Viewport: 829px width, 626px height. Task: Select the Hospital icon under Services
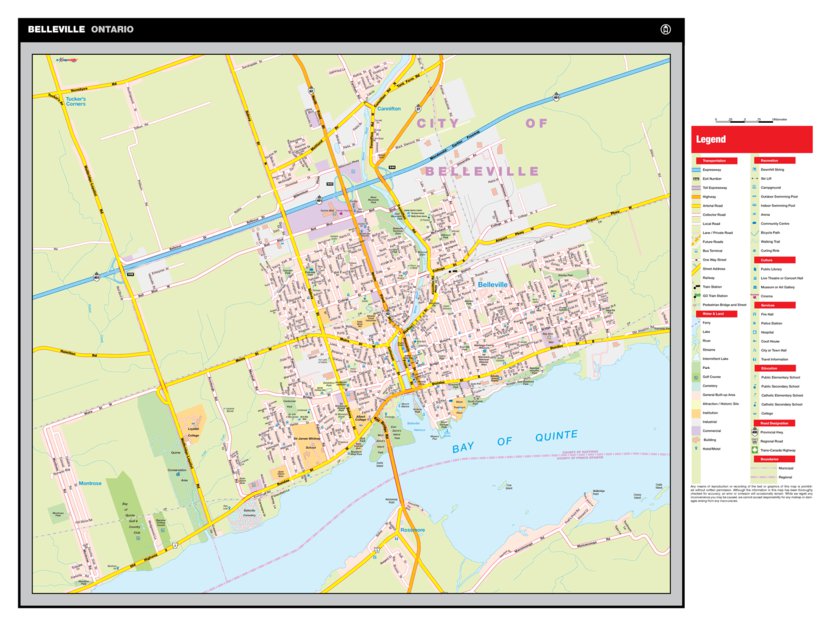[756, 330]
